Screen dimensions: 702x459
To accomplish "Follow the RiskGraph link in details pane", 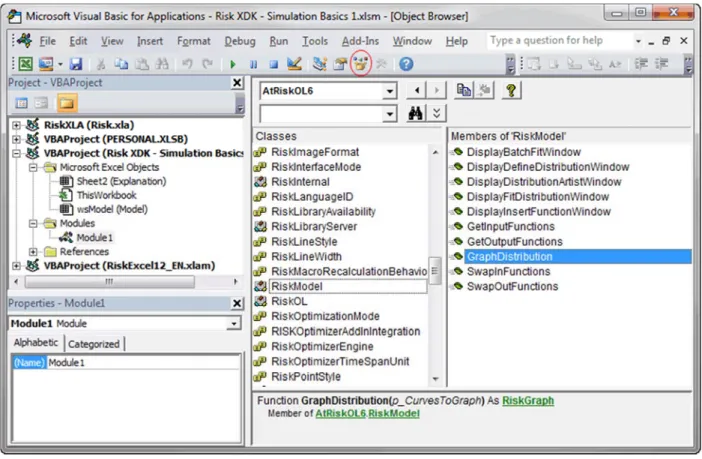I will 528,400.
